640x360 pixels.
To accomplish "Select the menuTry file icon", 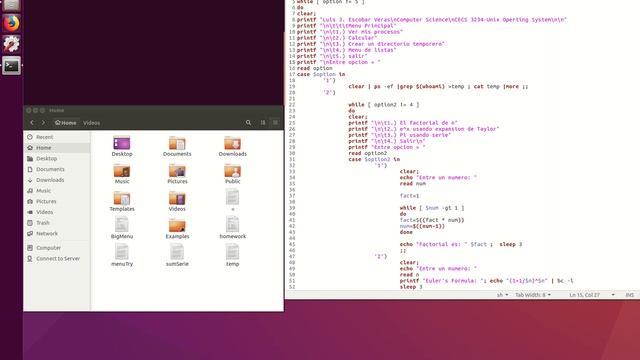I will [x=122, y=256].
